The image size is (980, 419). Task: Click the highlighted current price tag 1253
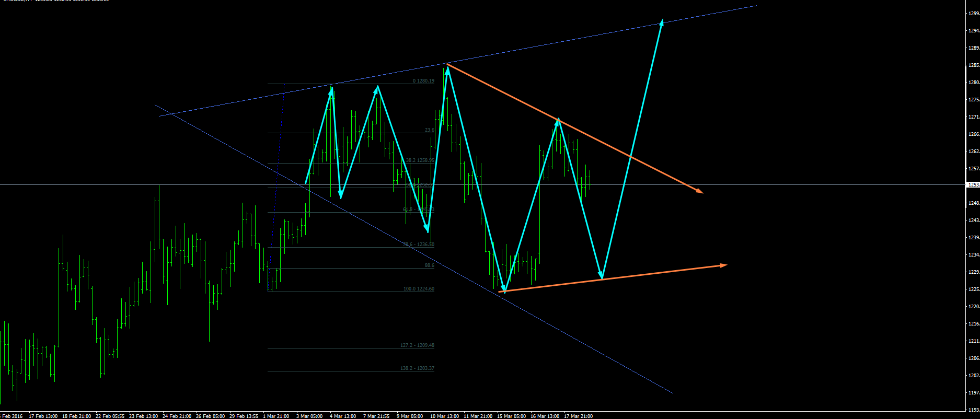pyautogui.click(x=973, y=185)
